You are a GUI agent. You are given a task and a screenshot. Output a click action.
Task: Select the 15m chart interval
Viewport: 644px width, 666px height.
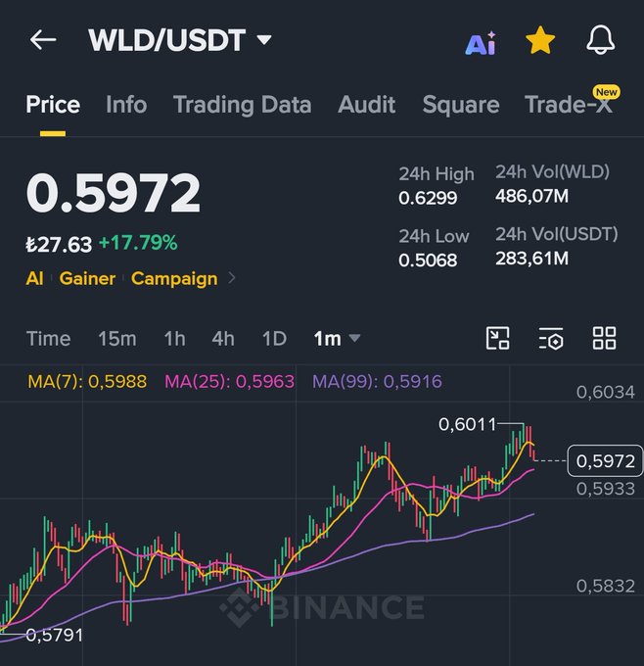pyautogui.click(x=117, y=339)
